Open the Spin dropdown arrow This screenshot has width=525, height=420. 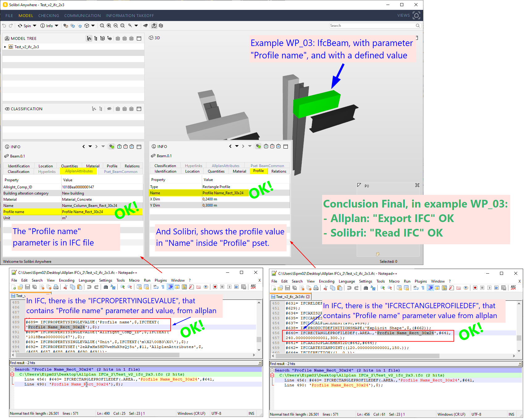35,26
